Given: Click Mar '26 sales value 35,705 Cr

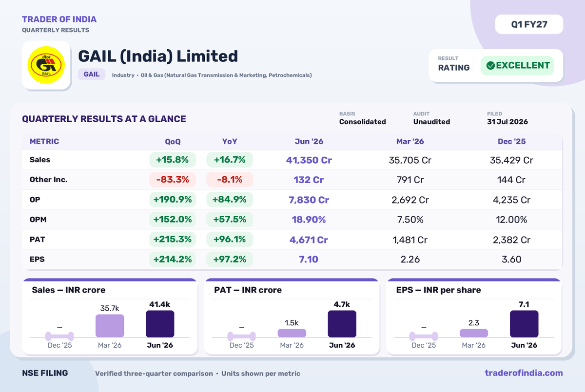Looking at the screenshot, I should pyautogui.click(x=410, y=160).
